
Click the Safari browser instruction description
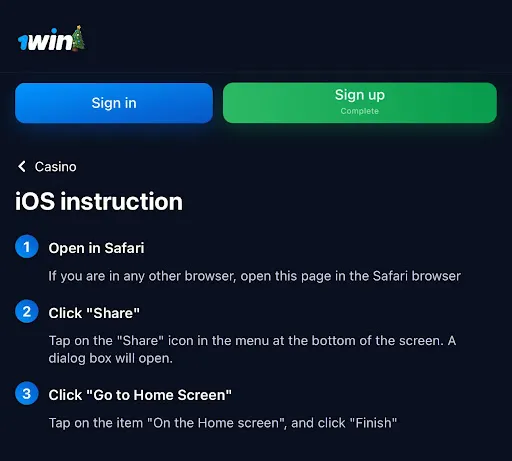coord(255,276)
